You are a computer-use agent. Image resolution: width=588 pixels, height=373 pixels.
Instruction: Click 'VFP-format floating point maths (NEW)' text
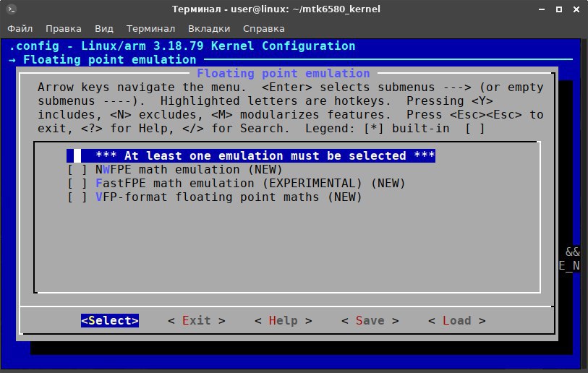(x=229, y=197)
